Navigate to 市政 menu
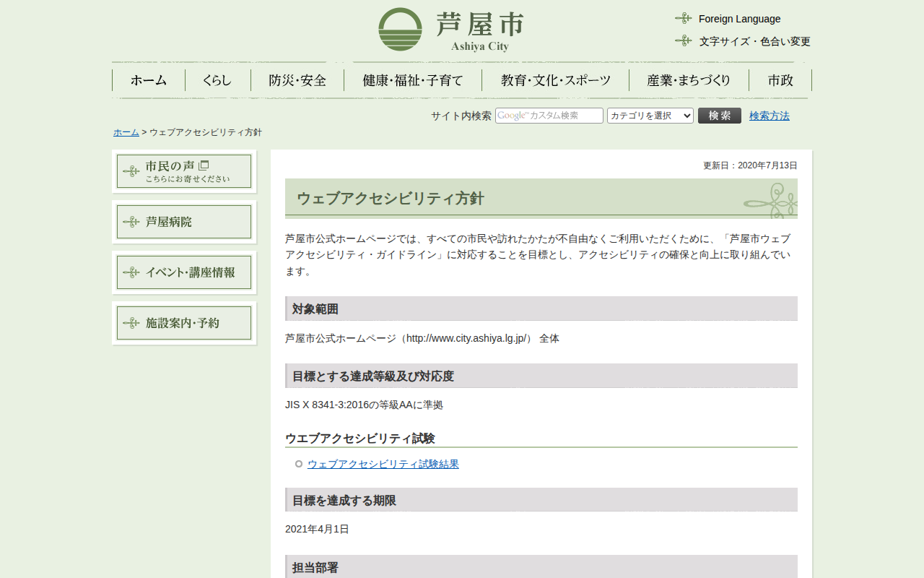The width and height of the screenshot is (924, 578). [x=780, y=80]
